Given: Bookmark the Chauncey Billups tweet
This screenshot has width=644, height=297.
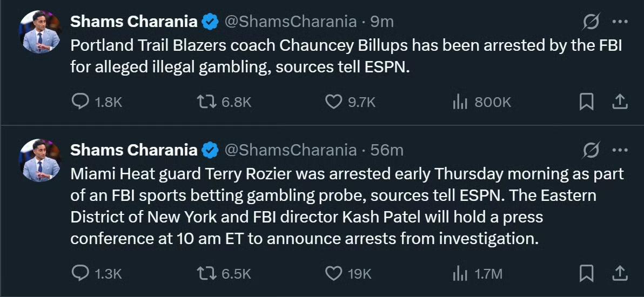Looking at the screenshot, I should [x=586, y=102].
